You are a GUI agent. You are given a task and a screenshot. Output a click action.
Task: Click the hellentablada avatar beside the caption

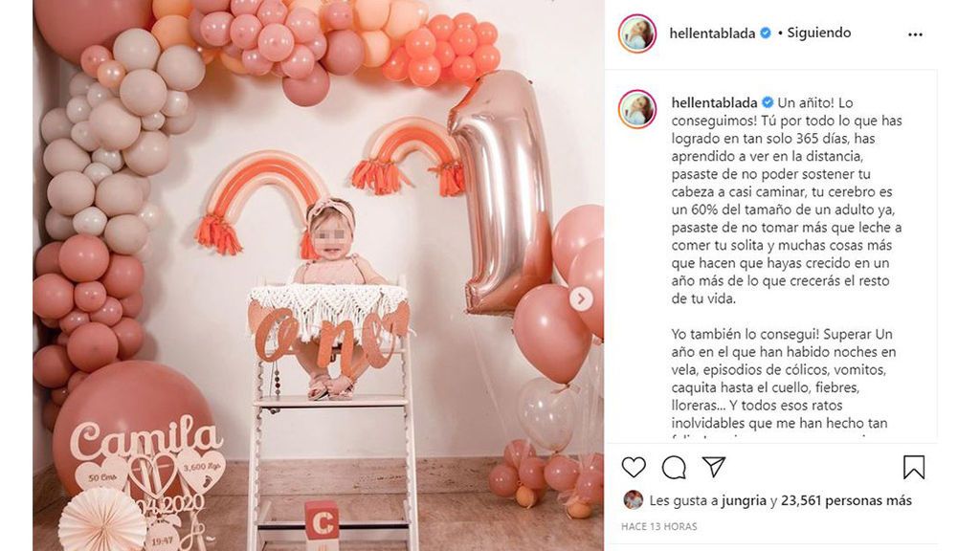636,109
